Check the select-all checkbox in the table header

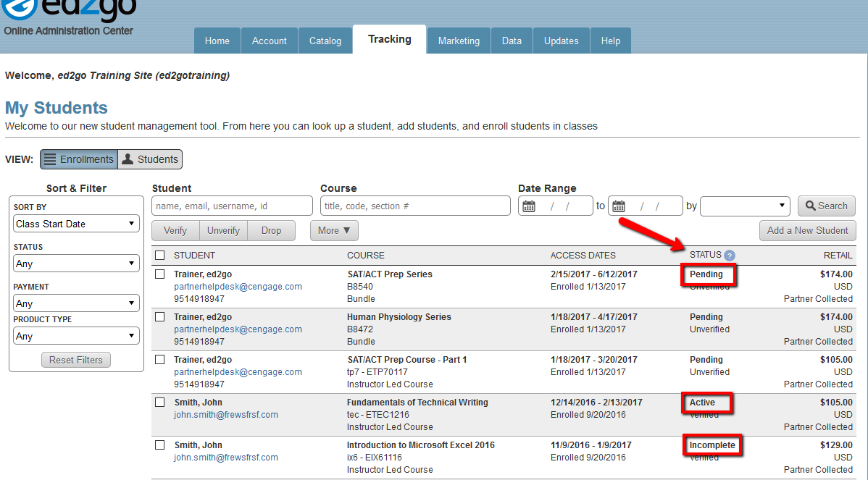[159, 255]
